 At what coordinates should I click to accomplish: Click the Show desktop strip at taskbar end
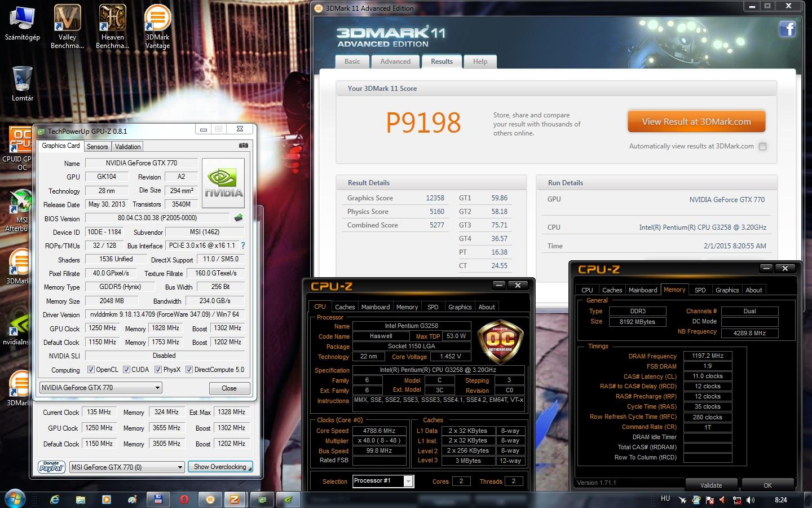pyautogui.click(x=808, y=500)
